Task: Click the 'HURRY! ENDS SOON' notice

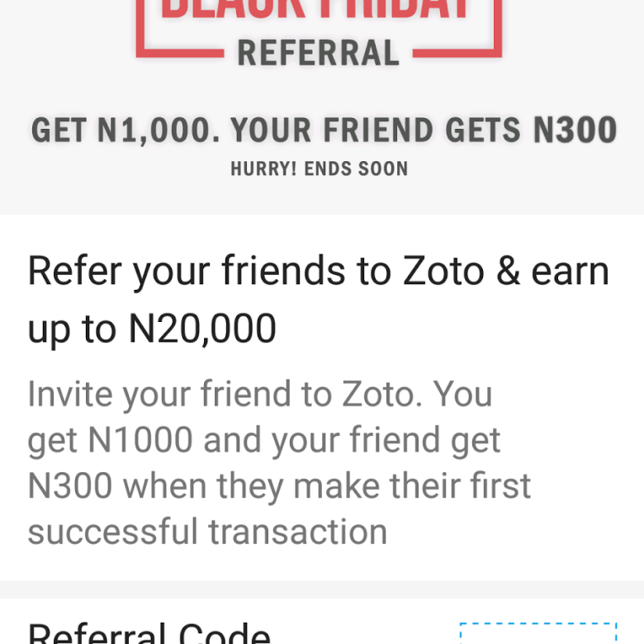Action: click(320, 168)
